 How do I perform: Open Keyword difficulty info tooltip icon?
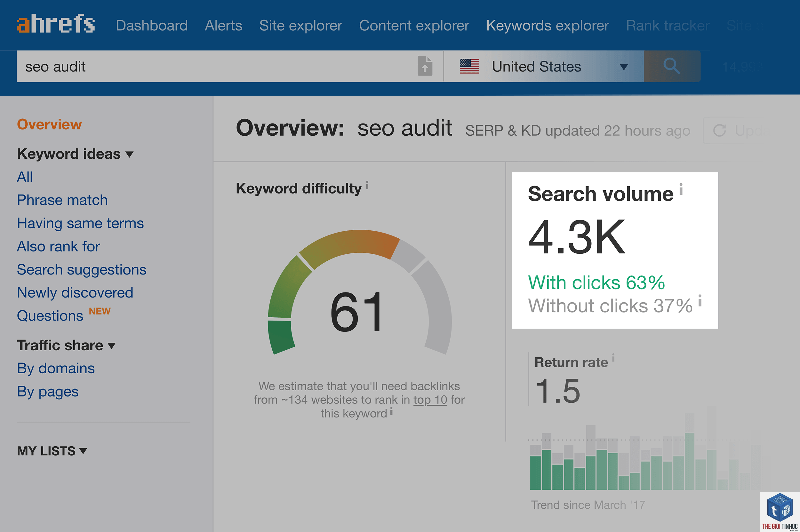[367, 185]
